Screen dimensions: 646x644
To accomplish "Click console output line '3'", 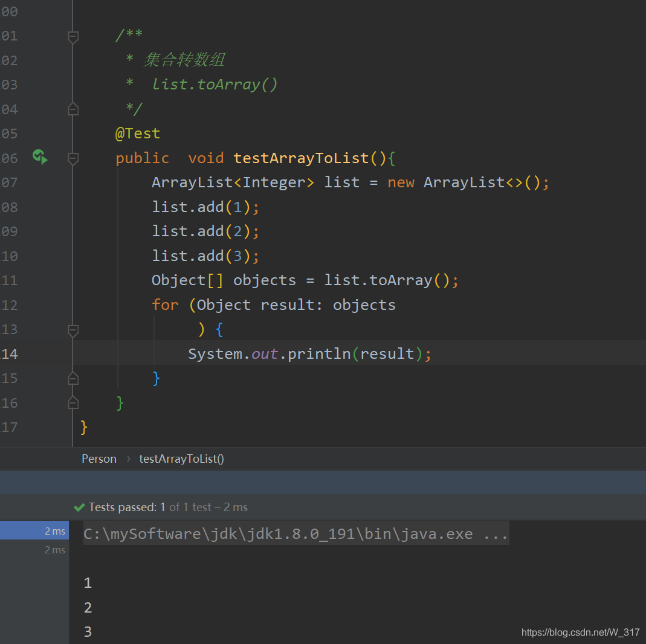I will pyautogui.click(x=88, y=632).
